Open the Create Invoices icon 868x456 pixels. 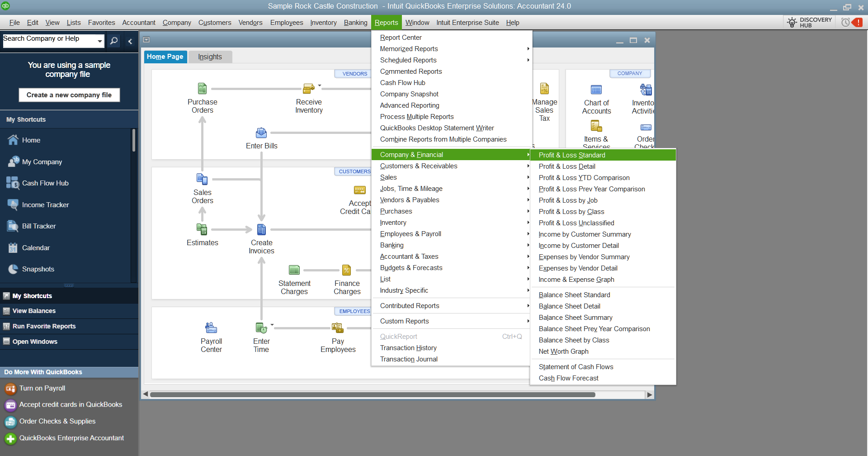point(261,229)
